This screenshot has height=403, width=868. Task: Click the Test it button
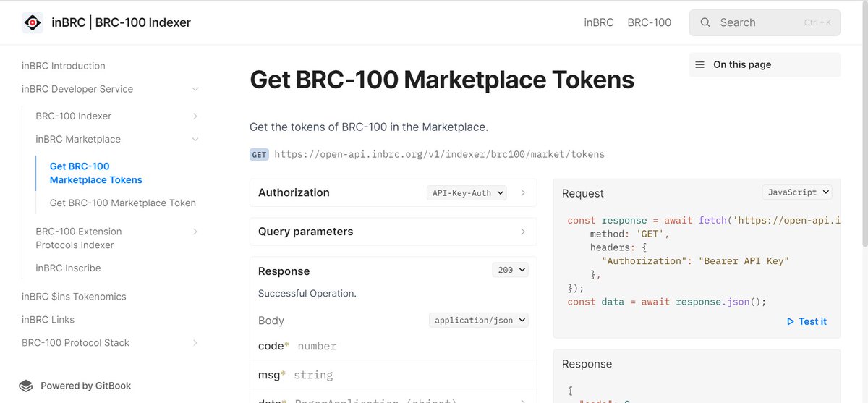point(807,321)
